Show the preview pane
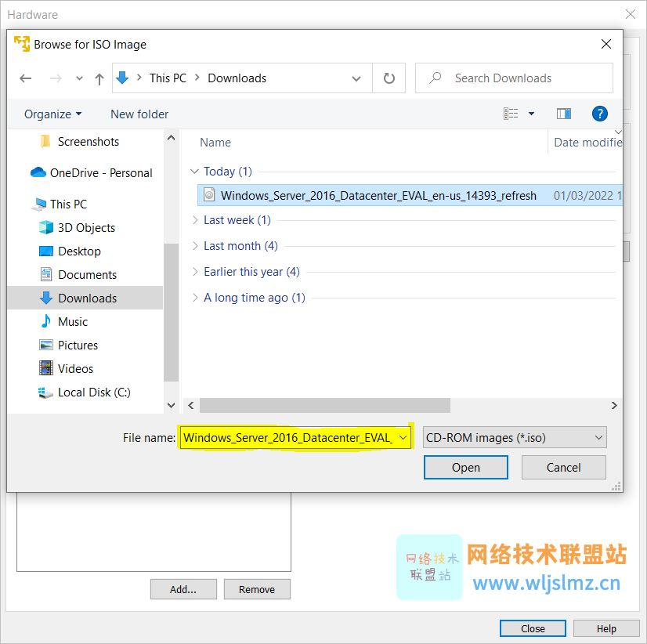Screen dimensions: 647x644 tap(564, 114)
